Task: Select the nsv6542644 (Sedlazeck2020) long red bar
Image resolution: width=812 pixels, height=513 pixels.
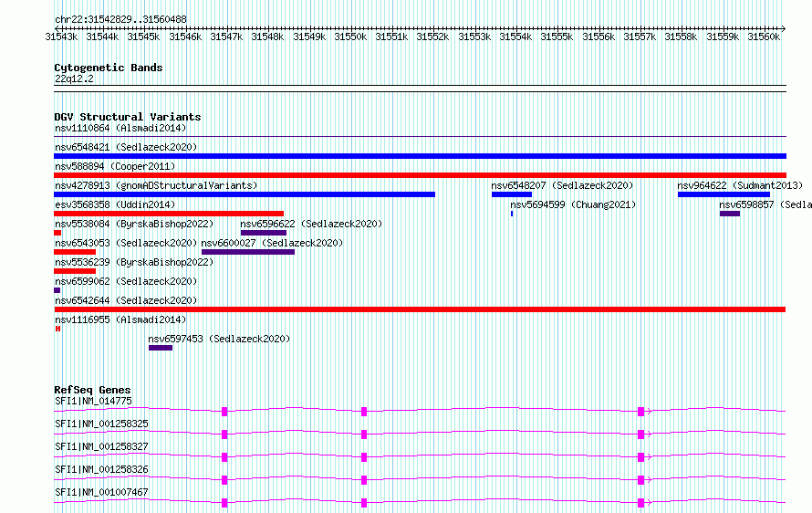Action: [420, 309]
